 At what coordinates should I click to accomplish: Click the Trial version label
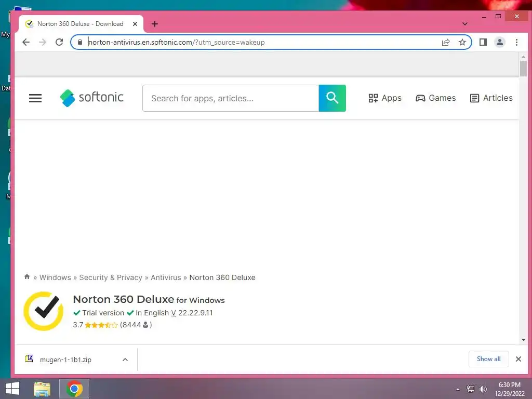[x=103, y=313]
